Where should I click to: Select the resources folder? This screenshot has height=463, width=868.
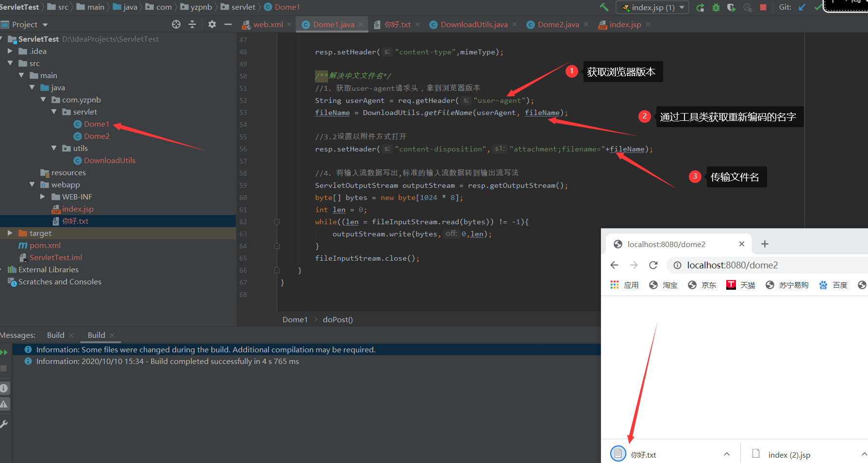pos(68,172)
